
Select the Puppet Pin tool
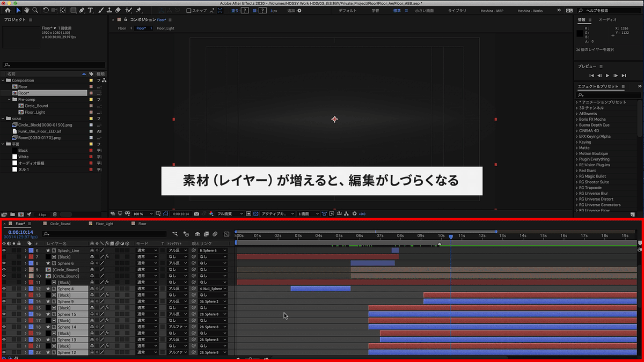tap(139, 10)
